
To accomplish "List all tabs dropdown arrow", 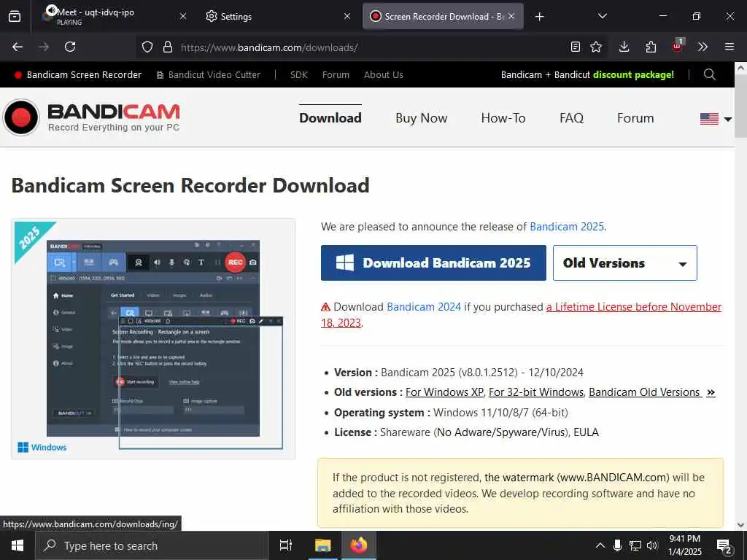I will point(602,16).
